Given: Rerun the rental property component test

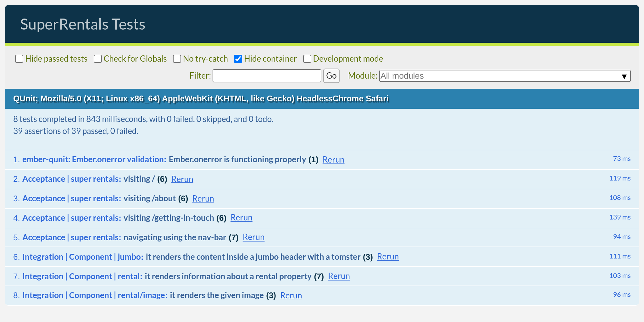Looking at the screenshot, I should point(339,276).
